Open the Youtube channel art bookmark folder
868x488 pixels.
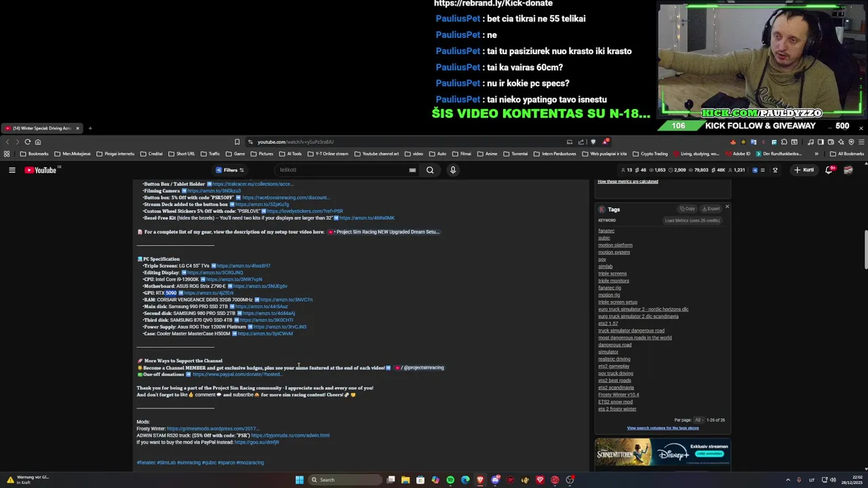(376, 154)
